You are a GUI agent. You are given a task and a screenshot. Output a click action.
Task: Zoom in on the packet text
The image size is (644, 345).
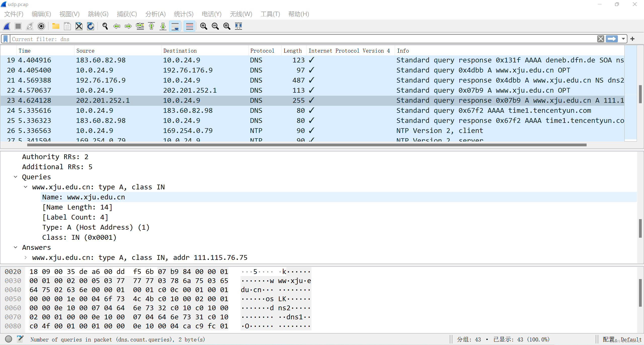[204, 26]
